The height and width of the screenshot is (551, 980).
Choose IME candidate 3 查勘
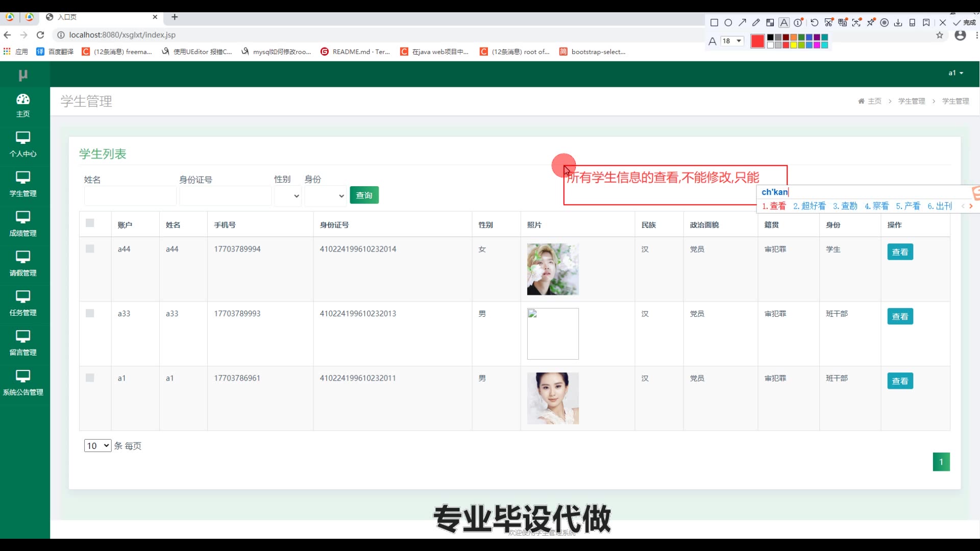845,206
